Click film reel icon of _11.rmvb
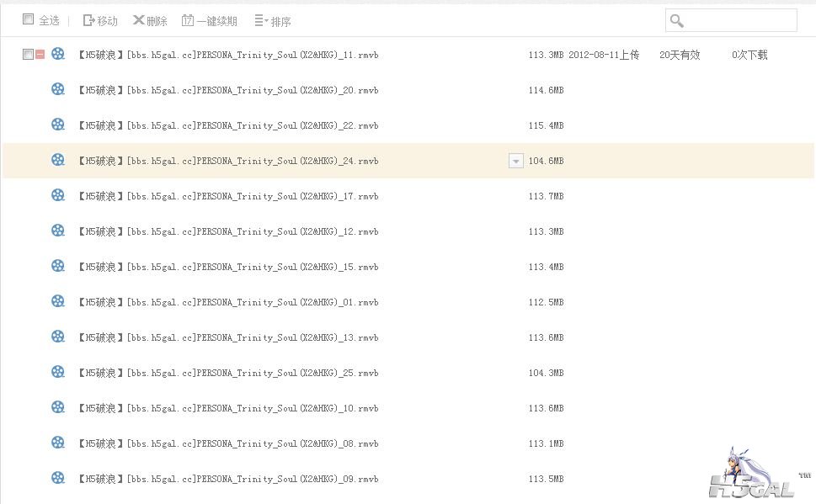The width and height of the screenshot is (816, 504). [57, 54]
